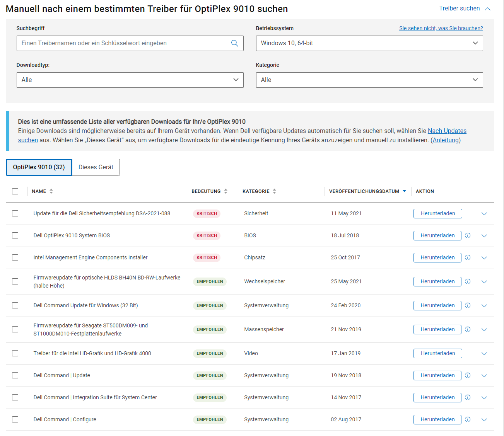The height and width of the screenshot is (436, 504).
Task: Check the DSA-2021-088 security update row
Action: pos(15,213)
